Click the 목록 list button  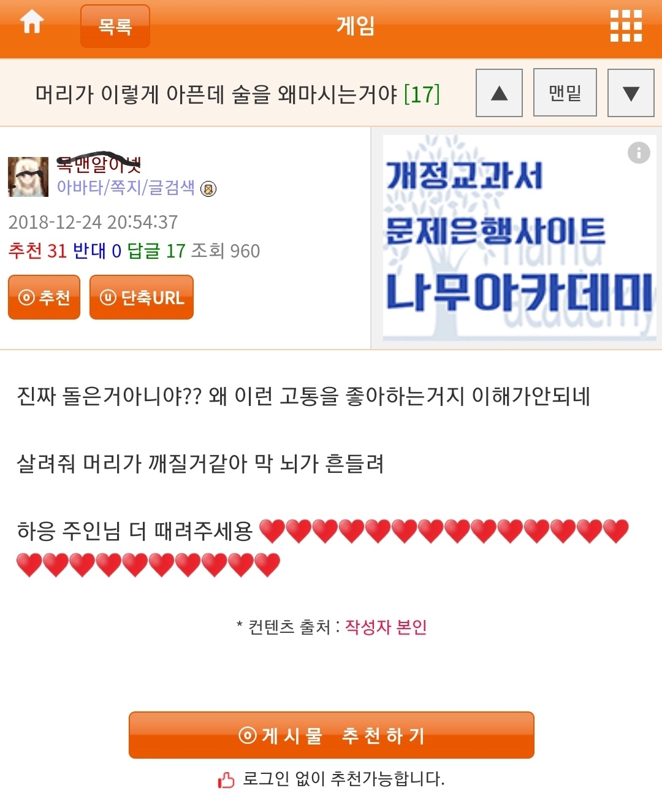click(115, 26)
